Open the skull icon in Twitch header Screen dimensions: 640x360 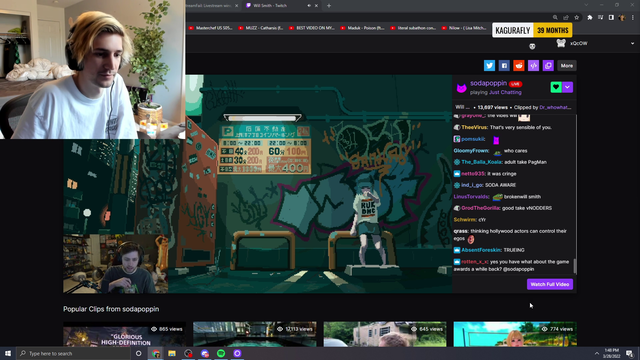[x=532, y=46]
